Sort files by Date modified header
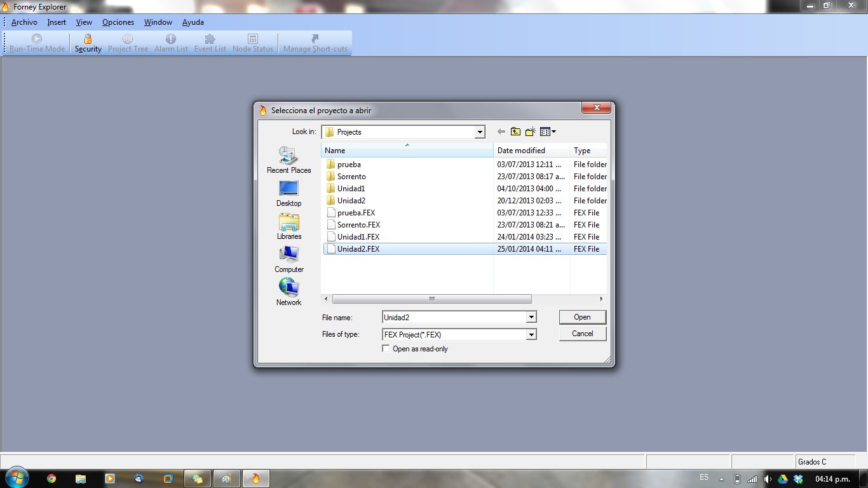This screenshot has height=488, width=868. [532, 151]
